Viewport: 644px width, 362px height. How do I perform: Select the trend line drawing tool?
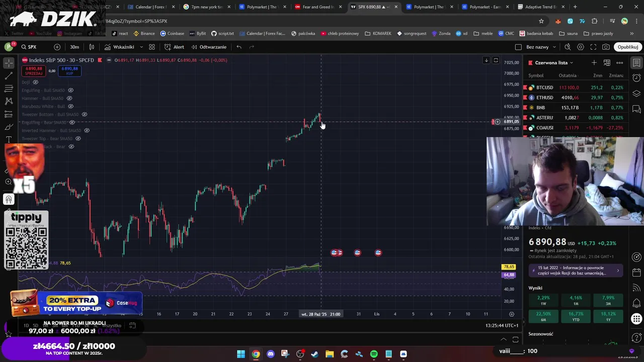click(9, 76)
